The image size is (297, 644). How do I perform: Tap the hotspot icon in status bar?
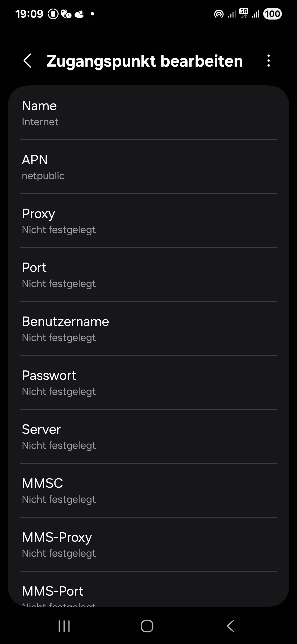(219, 14)
